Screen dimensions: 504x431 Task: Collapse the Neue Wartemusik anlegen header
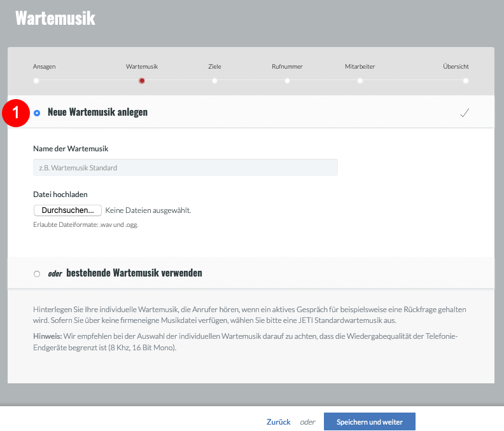[251, 112]
